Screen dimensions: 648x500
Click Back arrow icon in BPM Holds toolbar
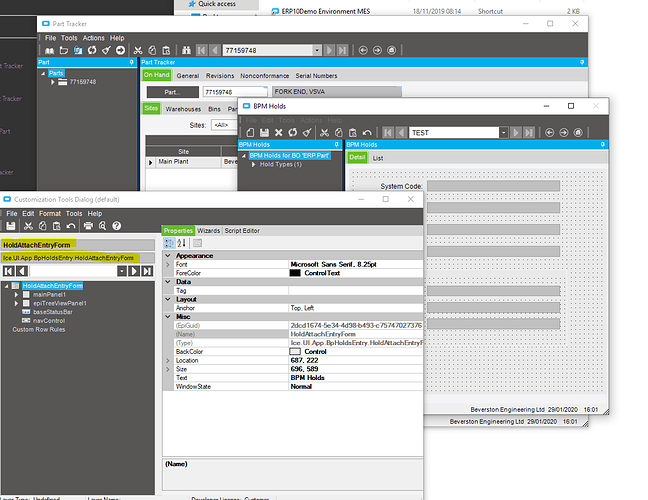[x=550, y=133]
